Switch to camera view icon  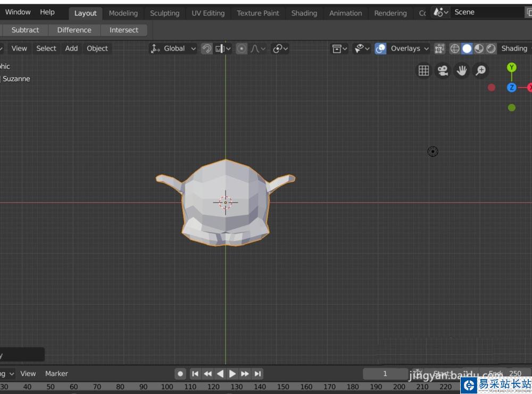(442, 71)
